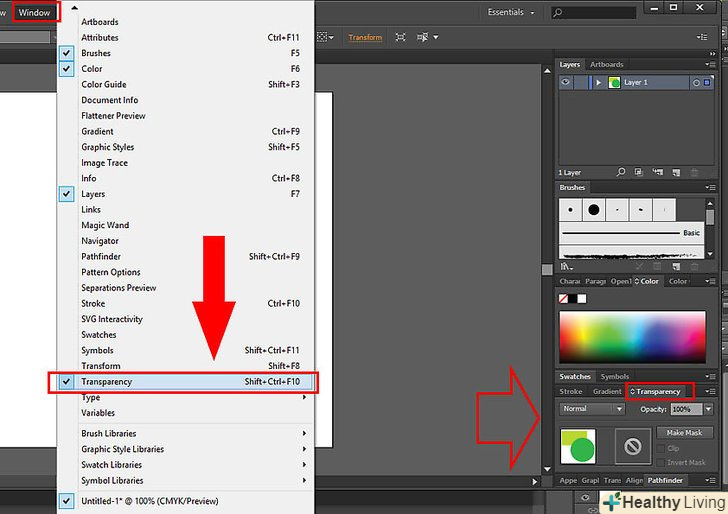Image resolution: width=728 pixels, height=514 pixels.
Task: Enable the Invert Mask checkbox
Action: tap(661, 463)
